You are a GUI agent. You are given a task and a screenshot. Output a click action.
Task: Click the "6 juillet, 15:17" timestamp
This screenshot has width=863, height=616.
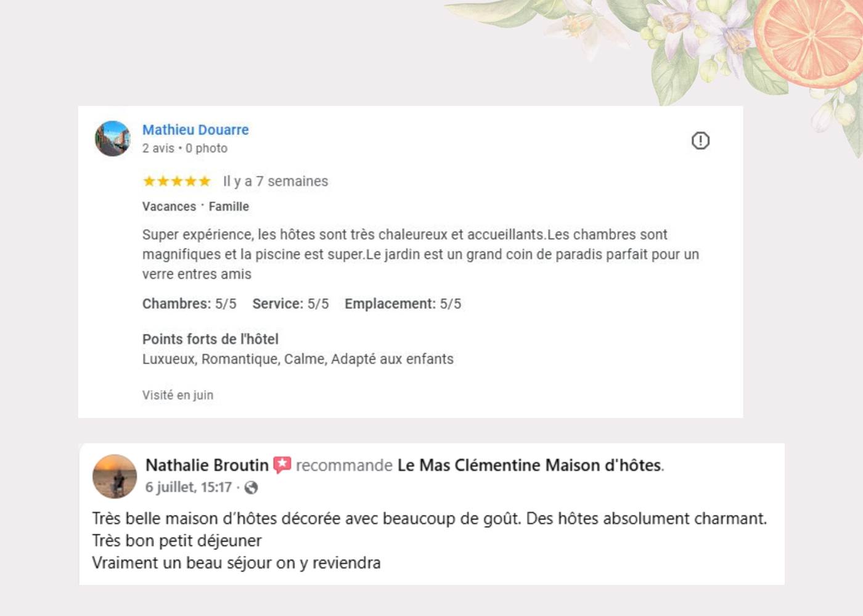(x=188, y=487)
